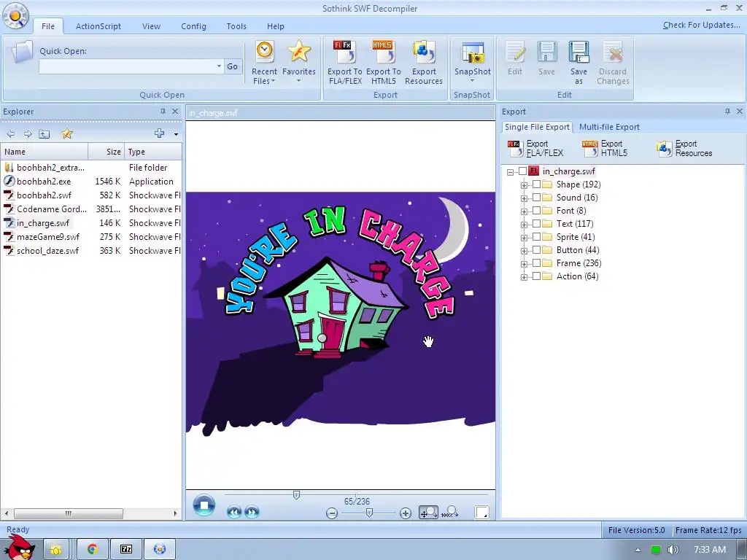This screenshot has width=747, height=560.
Task: Go forward in the Explorer panel
Action: [28, 134]
